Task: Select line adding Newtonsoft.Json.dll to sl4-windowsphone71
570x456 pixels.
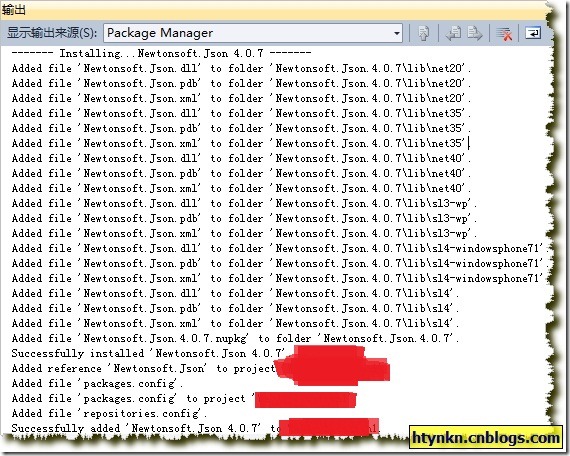Action: [280, 248]
